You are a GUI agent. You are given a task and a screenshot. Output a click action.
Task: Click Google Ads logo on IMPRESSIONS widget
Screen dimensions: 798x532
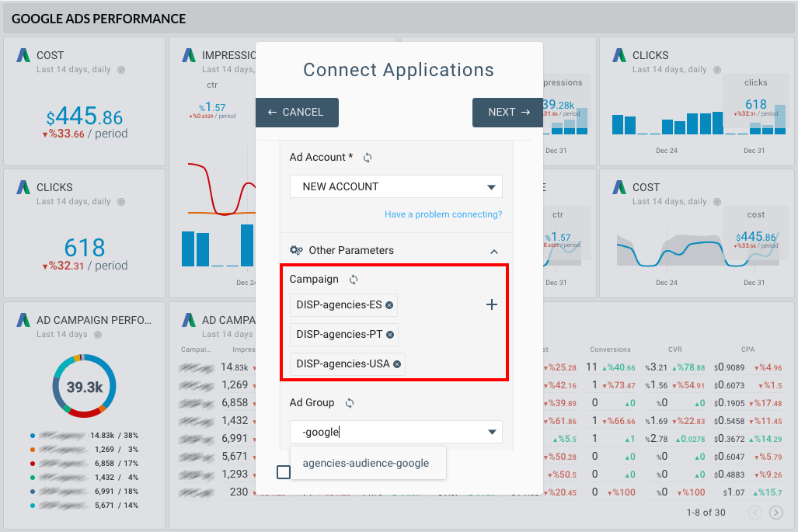(x=189, y=55)
